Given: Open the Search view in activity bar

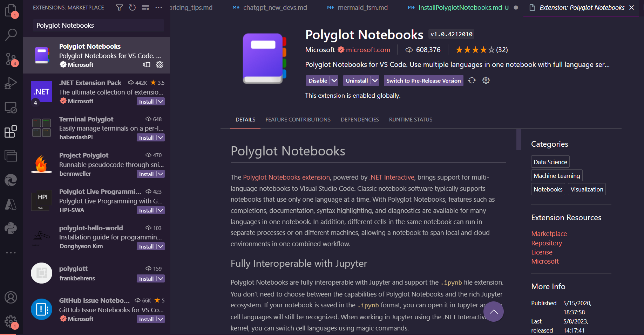Looking at the screenshot, I should 11,34.
